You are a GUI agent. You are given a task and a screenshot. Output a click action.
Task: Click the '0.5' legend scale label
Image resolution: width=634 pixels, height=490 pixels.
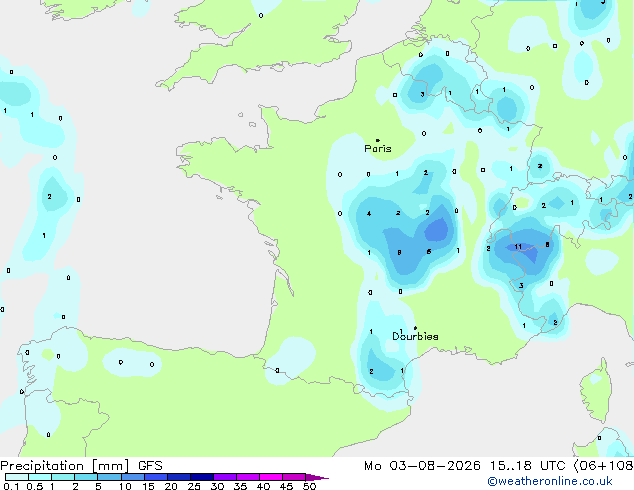[x=35, y=486]
